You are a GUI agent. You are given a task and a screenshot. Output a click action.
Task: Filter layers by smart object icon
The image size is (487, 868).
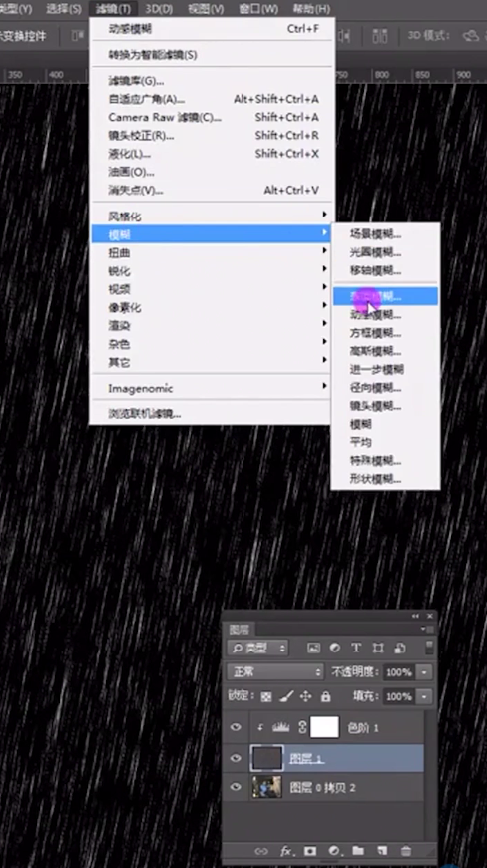[x=400, y=648]
